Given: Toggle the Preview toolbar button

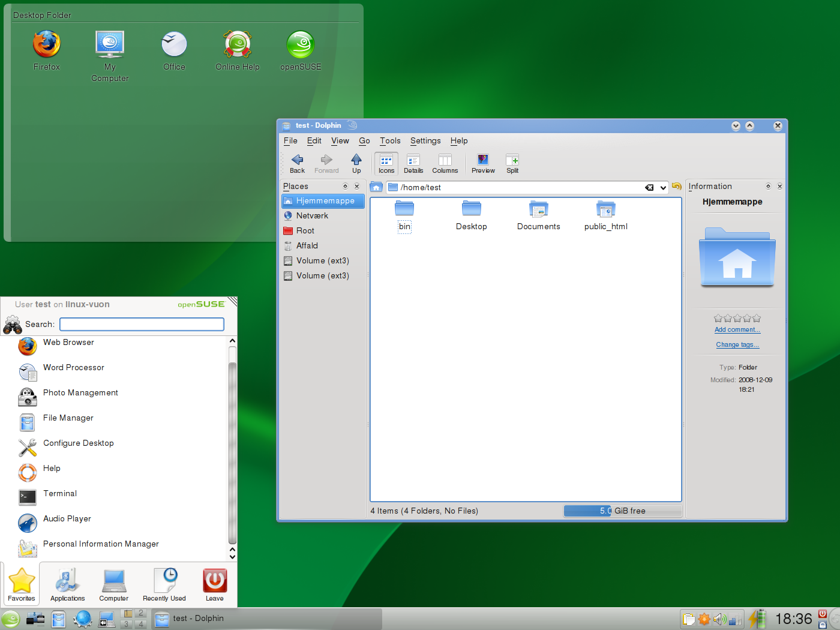Looking at the screenshot, I should coord(483,163).
